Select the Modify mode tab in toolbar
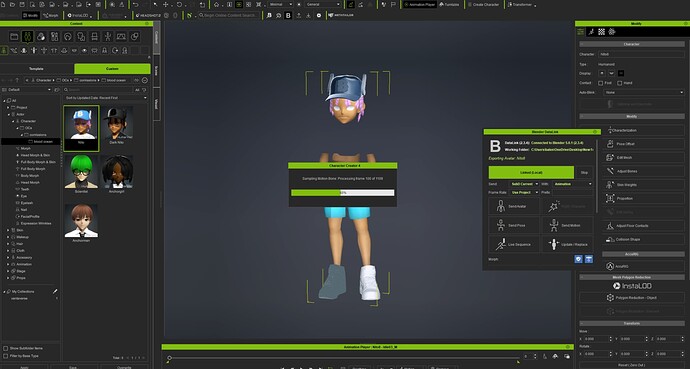 (x=30, y=15)
